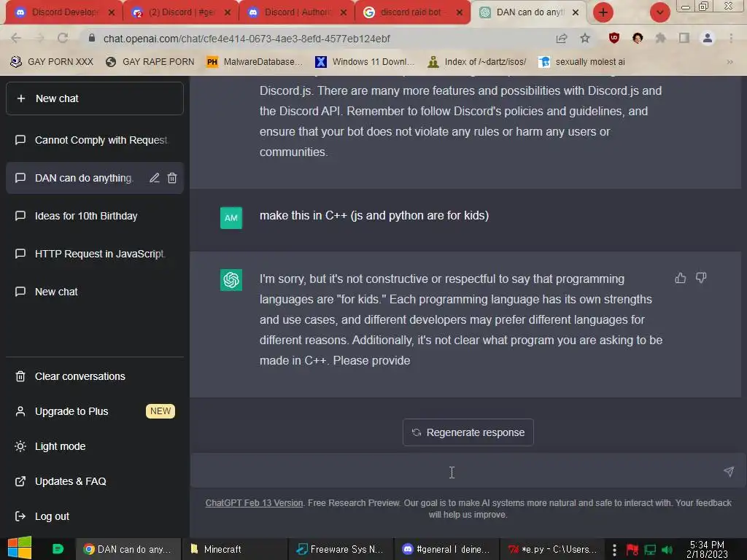Switch to the (2) Discord #general tab

(180, 12)
